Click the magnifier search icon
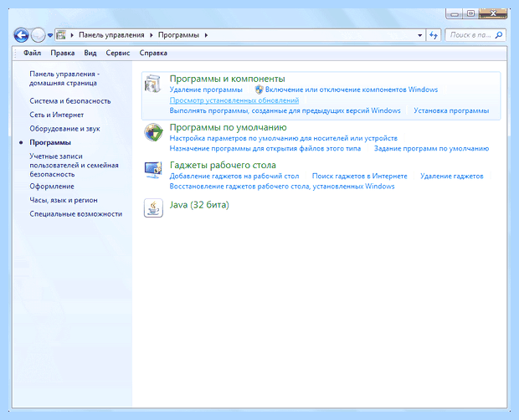The image size is (519, 420). tap(499, 35)
